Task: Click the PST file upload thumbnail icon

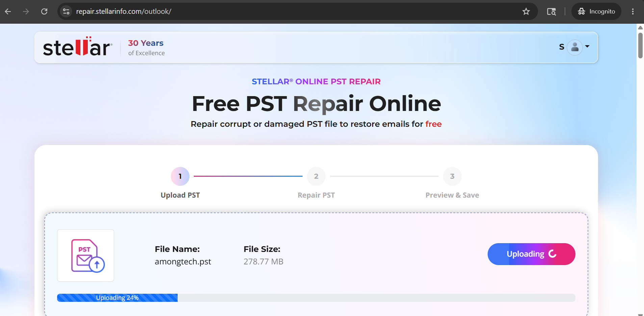Action: 85,255
